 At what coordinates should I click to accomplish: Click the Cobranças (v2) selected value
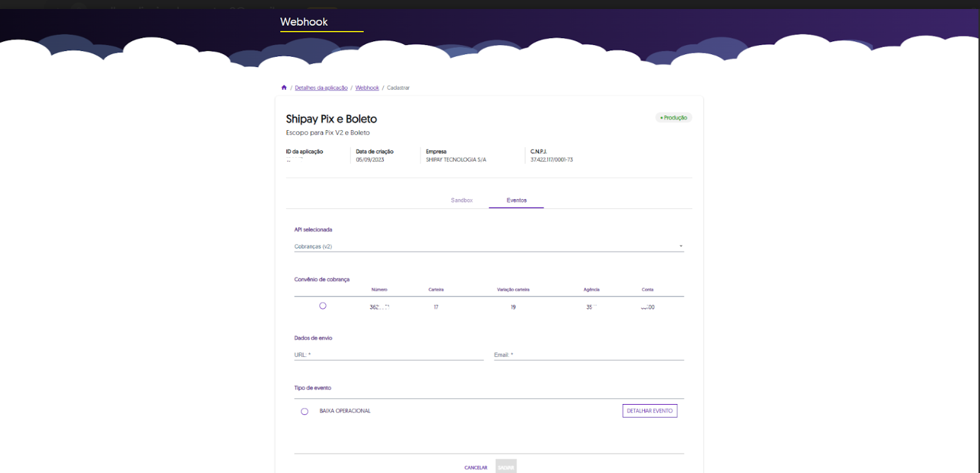[x=313, y=246]
